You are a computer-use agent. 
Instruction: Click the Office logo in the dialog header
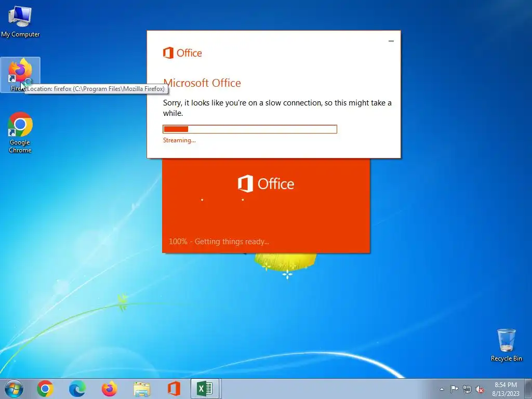[x=182, y=53]
